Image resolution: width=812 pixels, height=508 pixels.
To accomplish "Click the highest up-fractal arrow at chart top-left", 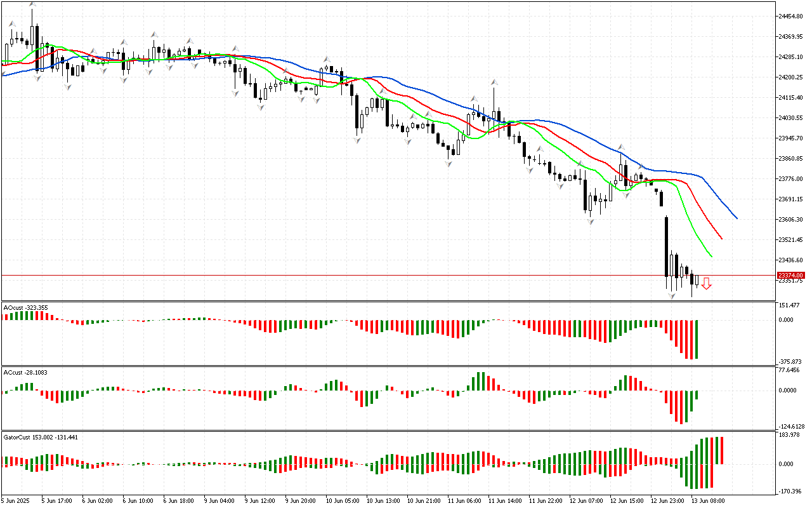I will click(32, 4).
